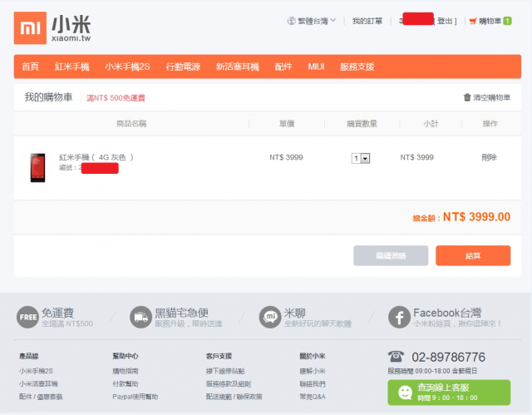Open footer link 小米活塞耳機
Screen dimensions: 532x415
pos(39,383)
